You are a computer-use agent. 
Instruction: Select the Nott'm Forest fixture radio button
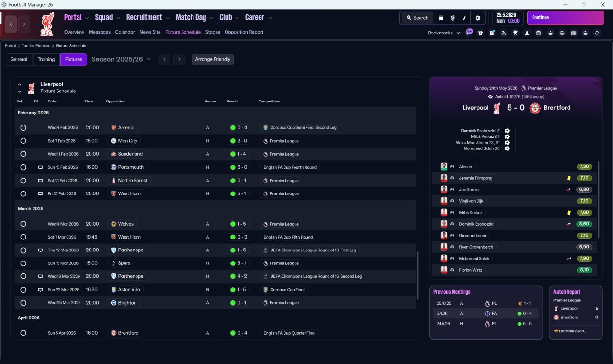[23, 181]
